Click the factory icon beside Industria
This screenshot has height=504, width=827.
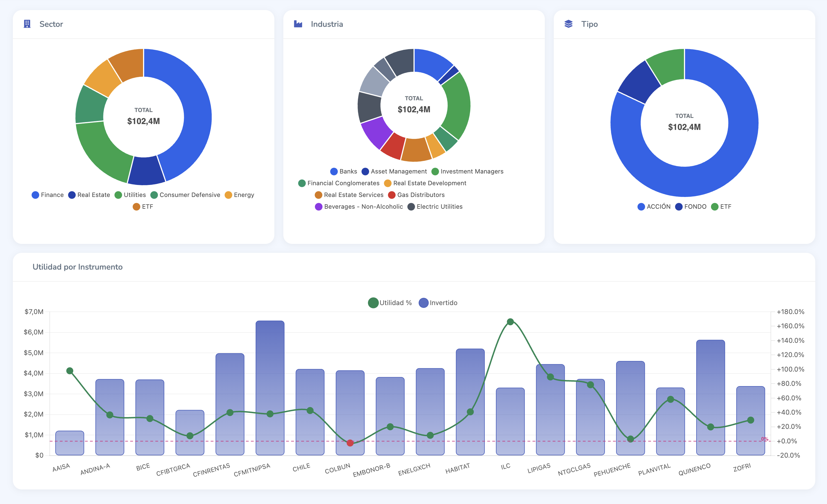coord(298,24)
